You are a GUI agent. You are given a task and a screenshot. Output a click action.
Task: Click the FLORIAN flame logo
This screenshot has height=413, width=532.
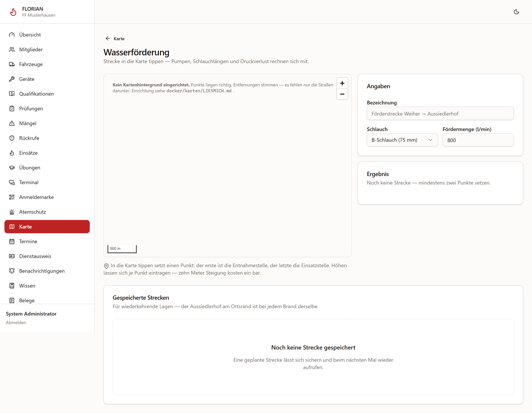coord(13,12)
